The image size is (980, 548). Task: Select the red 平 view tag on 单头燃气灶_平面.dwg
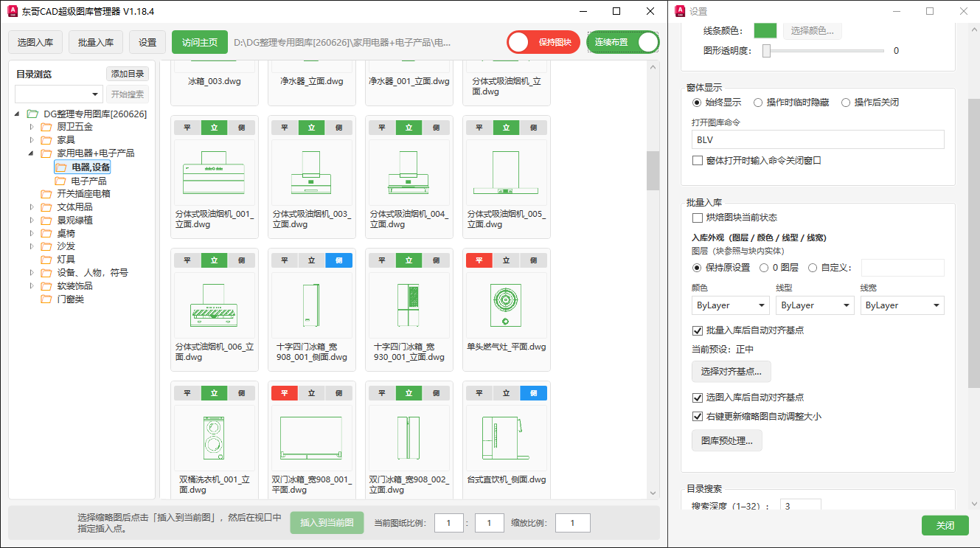(479, 260)
